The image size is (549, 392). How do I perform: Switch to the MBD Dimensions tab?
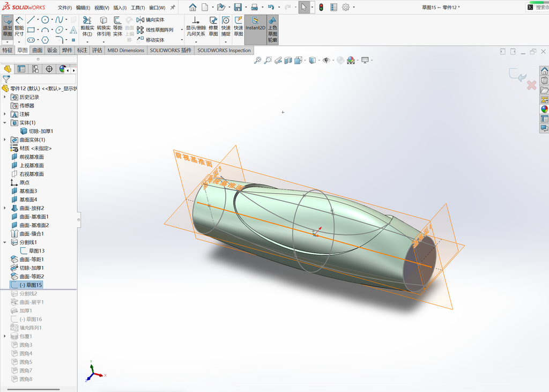point(125,50)
